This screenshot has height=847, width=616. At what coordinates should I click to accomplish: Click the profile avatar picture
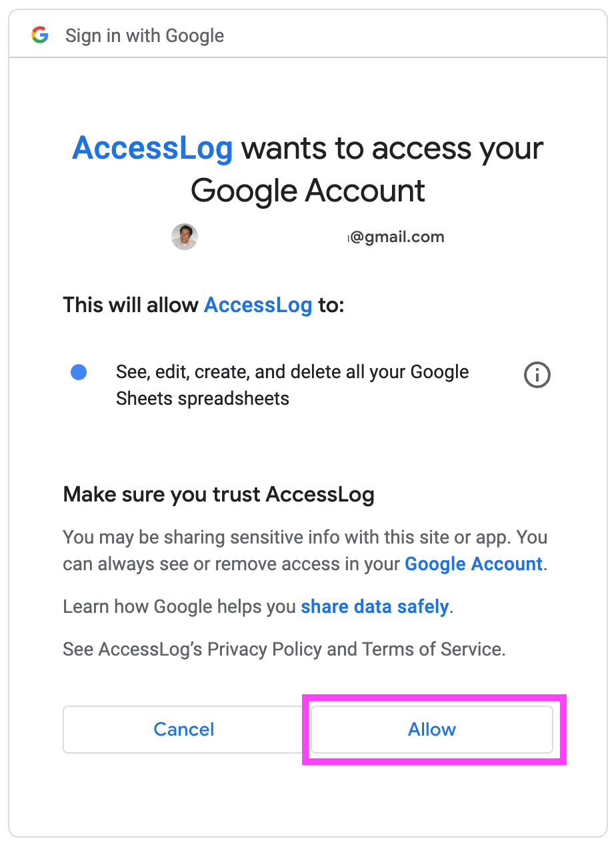click(x=185, y=237)
